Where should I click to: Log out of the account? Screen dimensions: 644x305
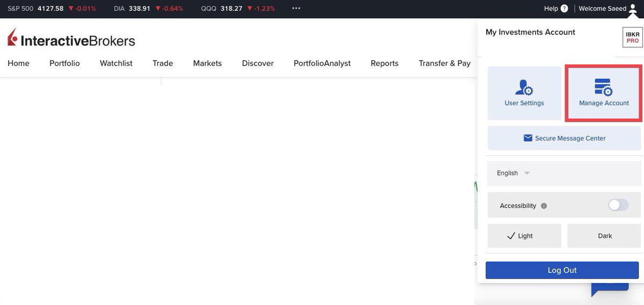pyautogui.click(x=562, y=270)
